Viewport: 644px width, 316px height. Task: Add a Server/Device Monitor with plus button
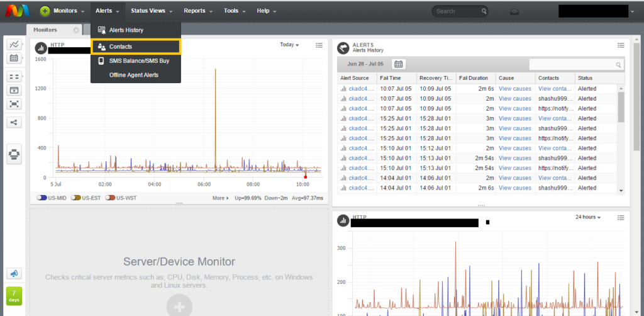pyautogui.click(x=179, y=307)
